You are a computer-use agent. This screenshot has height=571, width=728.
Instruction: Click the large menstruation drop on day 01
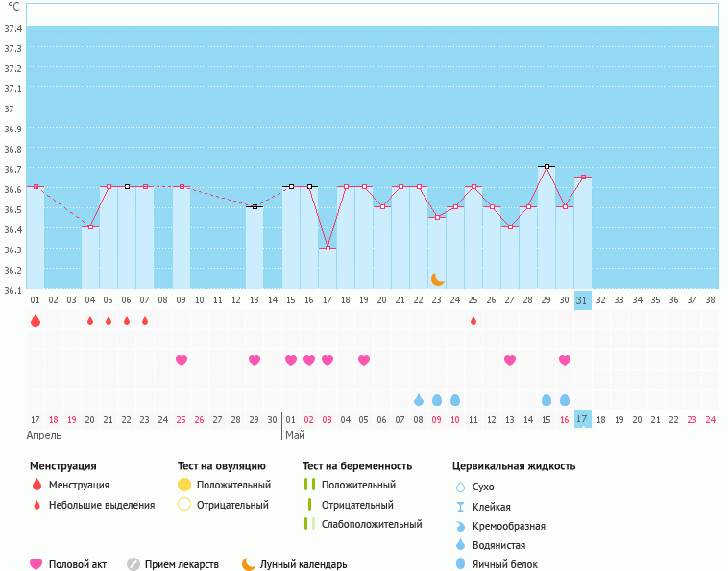coord(36,321)
